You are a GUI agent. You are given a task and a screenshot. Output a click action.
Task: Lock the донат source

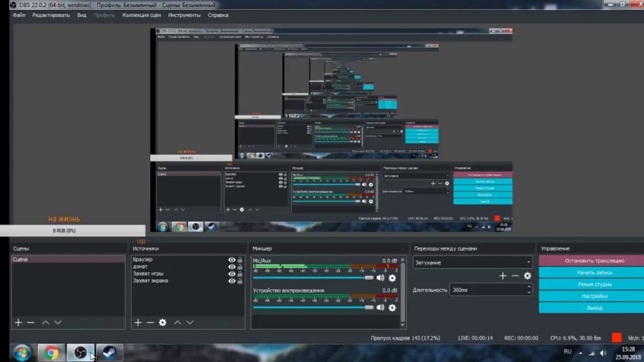click(x=240, y=266)
